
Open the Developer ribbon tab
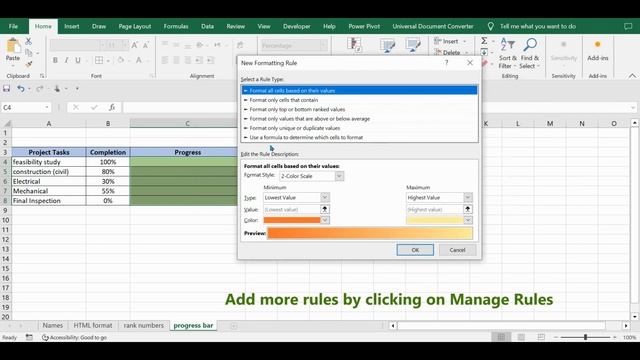[296, 26]
